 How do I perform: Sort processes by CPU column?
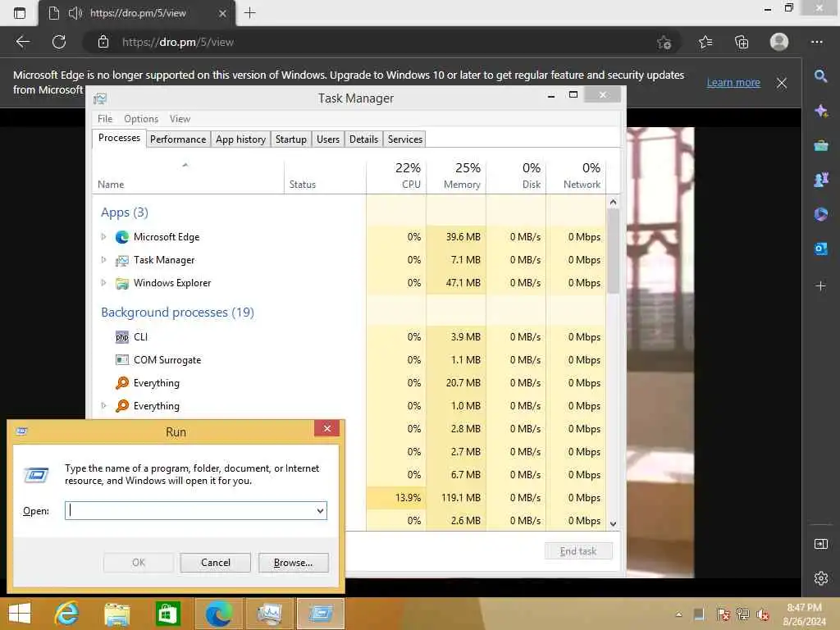click(x=396, y=176)
